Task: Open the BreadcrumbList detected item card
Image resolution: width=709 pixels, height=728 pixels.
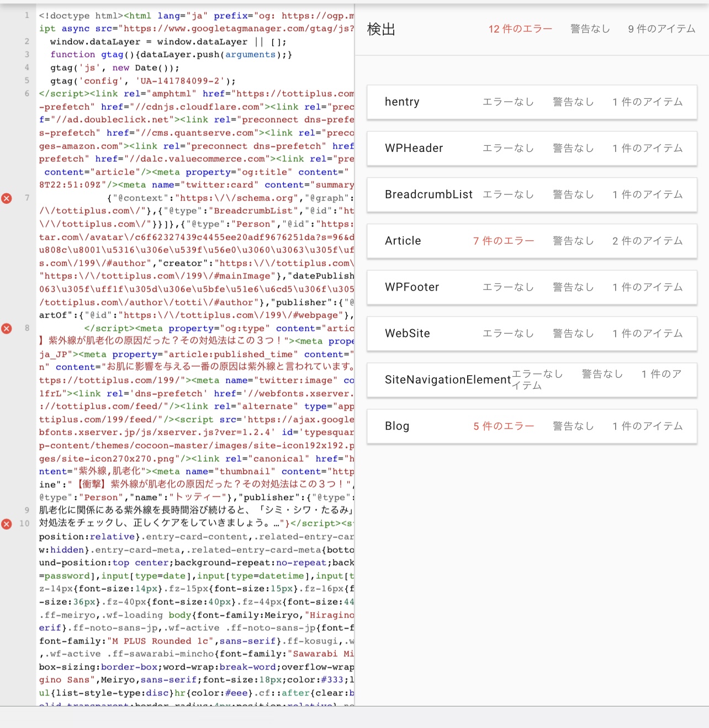Action: [532, 195]
